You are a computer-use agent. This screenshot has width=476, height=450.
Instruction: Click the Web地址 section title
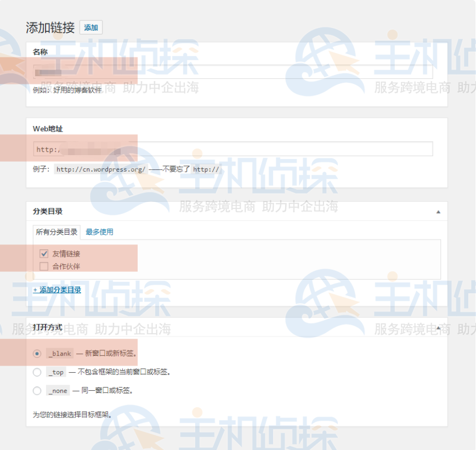(48, 129)
